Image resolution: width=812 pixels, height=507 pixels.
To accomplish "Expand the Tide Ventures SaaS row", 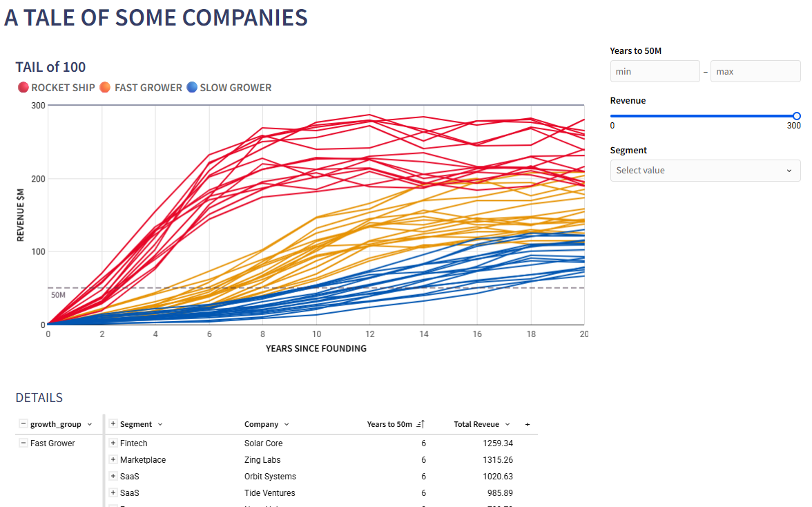I will click(113, 493).
